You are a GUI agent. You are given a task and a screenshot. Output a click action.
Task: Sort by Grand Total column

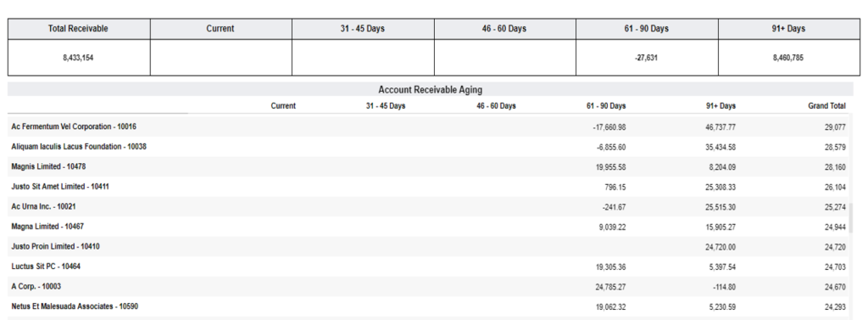point(827,106)
